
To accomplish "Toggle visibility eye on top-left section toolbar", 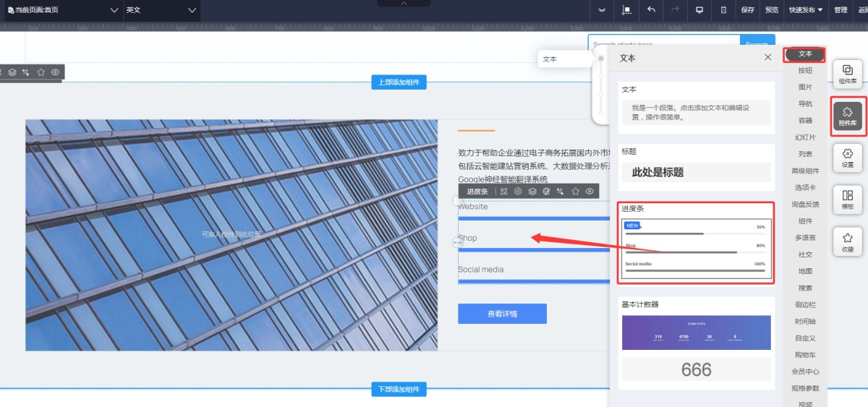I will (x=55, y=72).
